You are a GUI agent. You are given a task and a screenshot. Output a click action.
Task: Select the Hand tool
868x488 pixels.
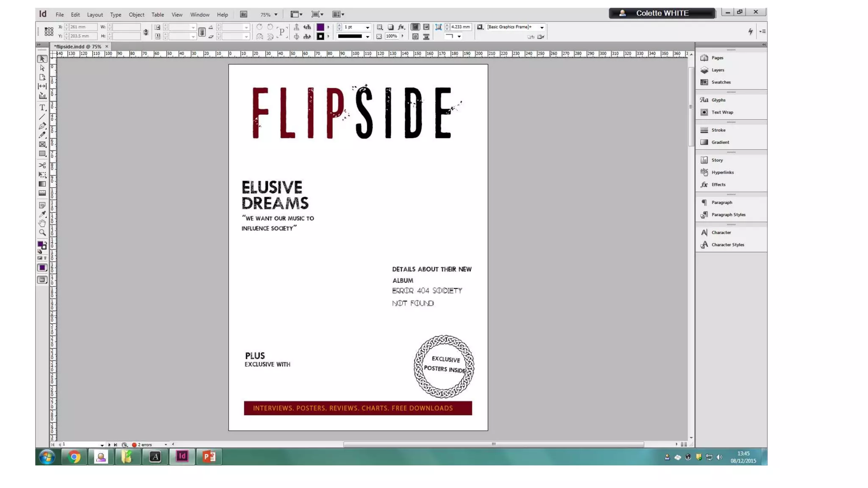42,223
